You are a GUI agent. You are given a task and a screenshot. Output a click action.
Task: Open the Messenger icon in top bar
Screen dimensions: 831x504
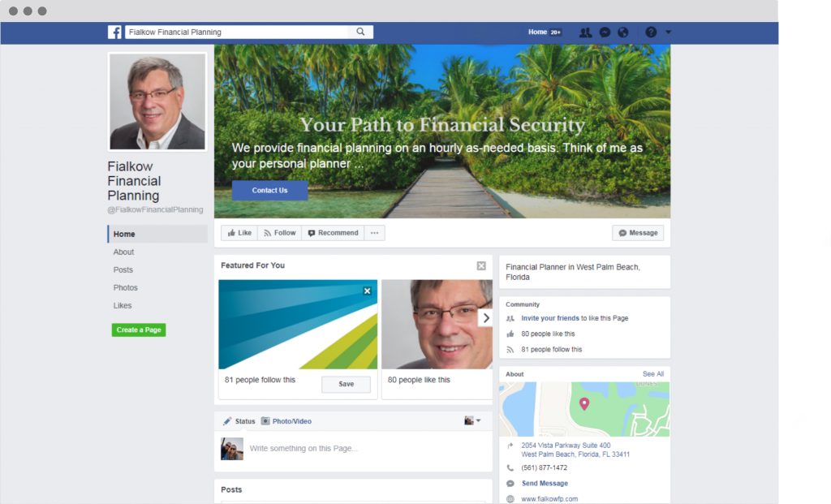(605, 32)
